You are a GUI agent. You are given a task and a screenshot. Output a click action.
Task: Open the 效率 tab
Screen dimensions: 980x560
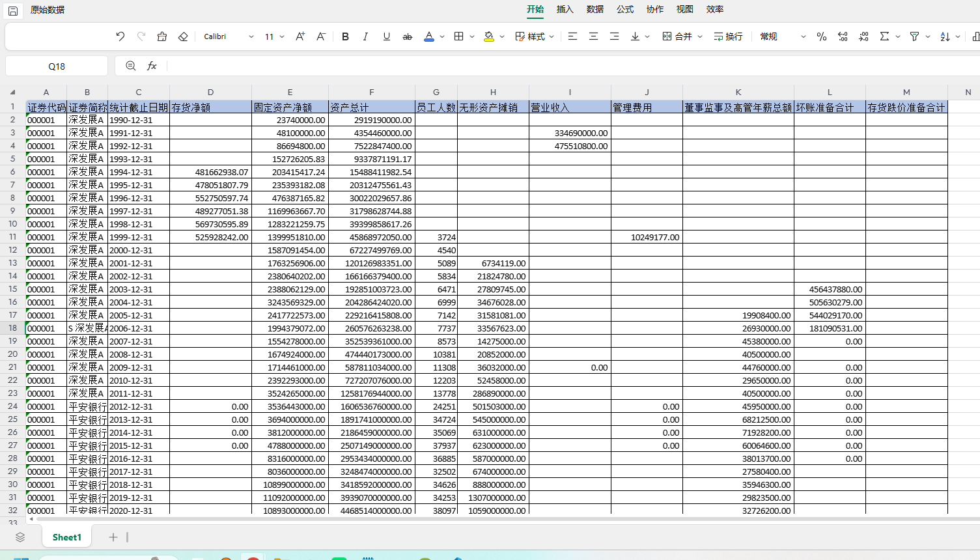(x=715, y=9)
